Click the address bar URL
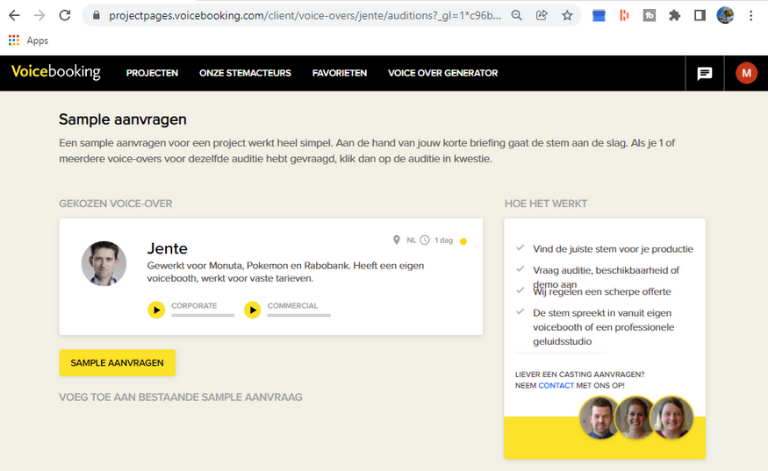Screen dimensions: 768x471 point(305,16)
